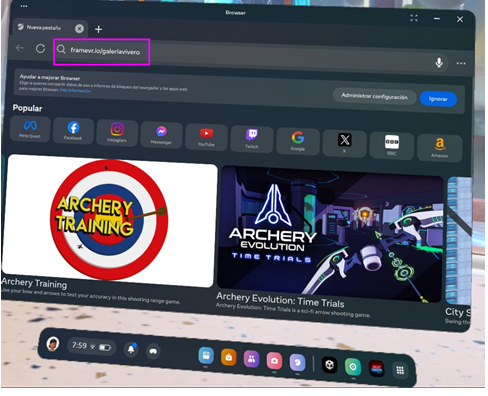This screenshot has width=488, height=396.
Task: Open the Archery Training game thumbnail
Action: 109,221
